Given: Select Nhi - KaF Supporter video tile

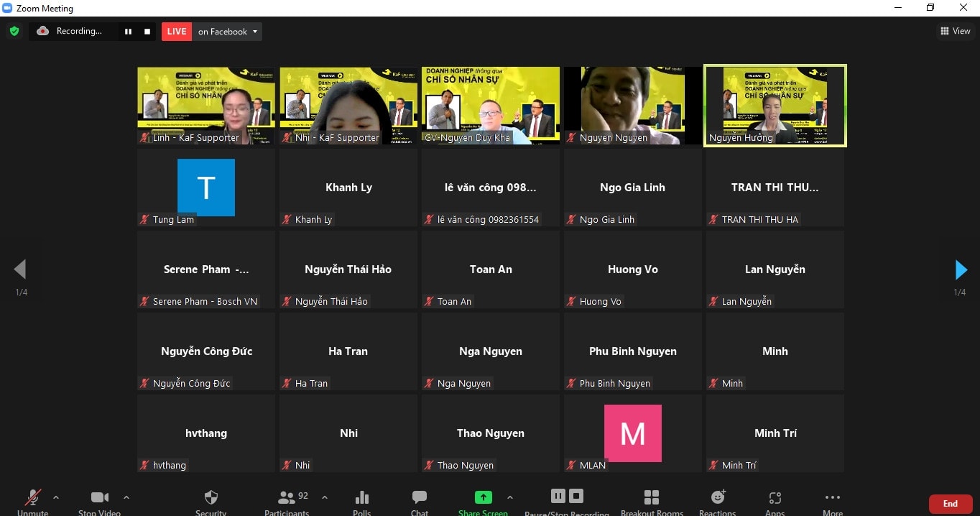Looking at the screenshot, I should [348, 106].
